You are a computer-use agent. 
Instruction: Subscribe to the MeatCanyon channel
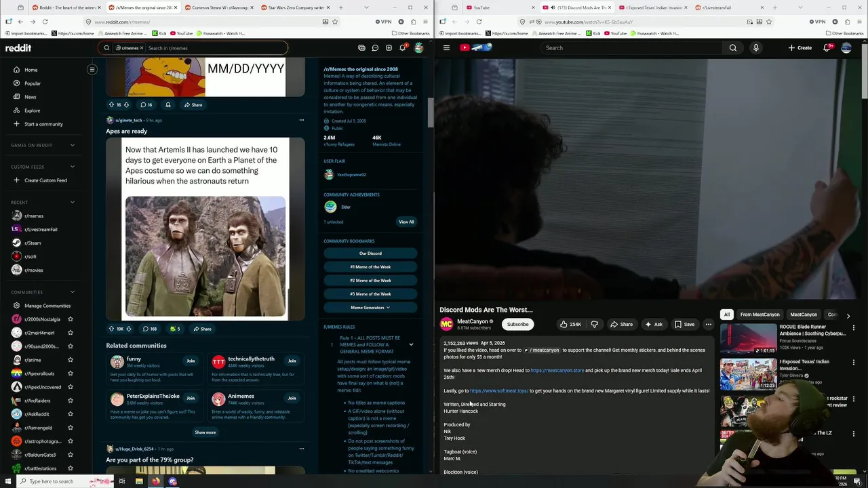(517, 324)
